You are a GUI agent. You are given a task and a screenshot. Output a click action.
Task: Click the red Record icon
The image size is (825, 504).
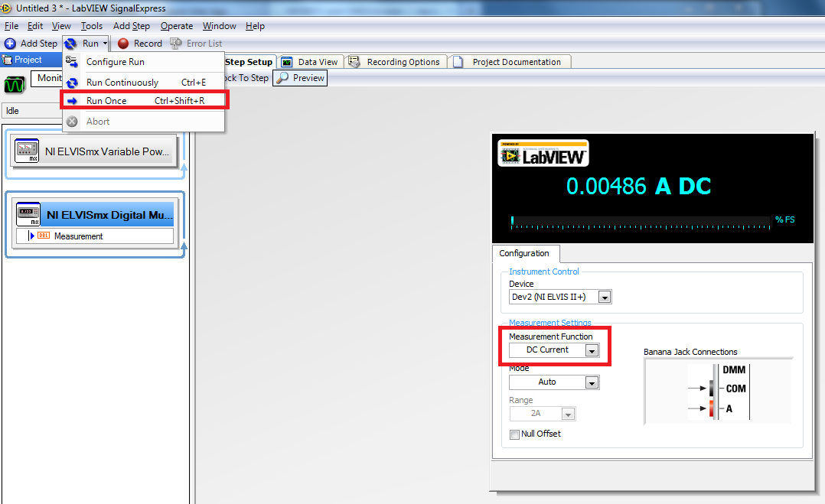(123, 44)
